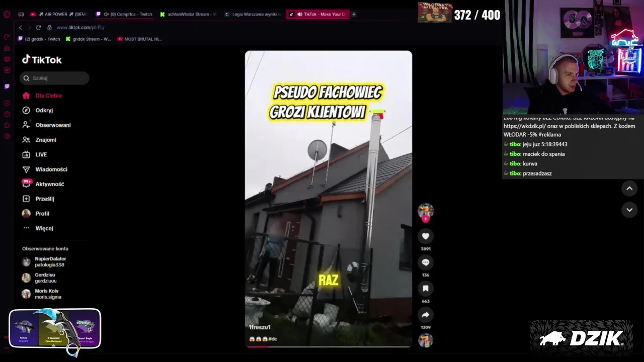This screenshot has width=644, height=362.
Task: Click the site lock icon in address bar
Action: tap(49, 28)
